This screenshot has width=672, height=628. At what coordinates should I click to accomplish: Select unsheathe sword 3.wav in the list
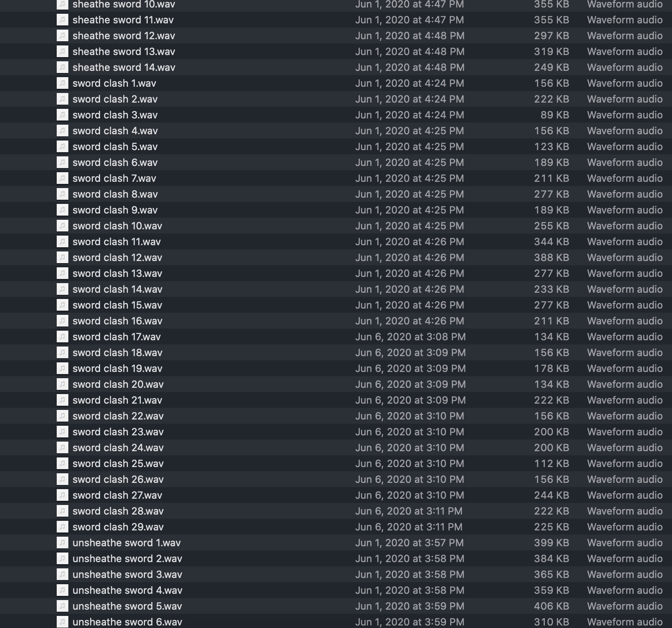pos(127,574)
